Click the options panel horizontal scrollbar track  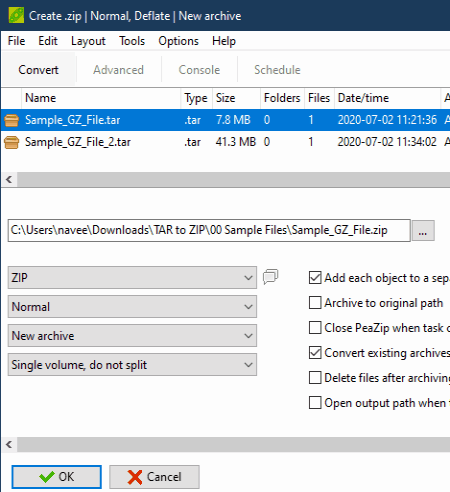234,444
